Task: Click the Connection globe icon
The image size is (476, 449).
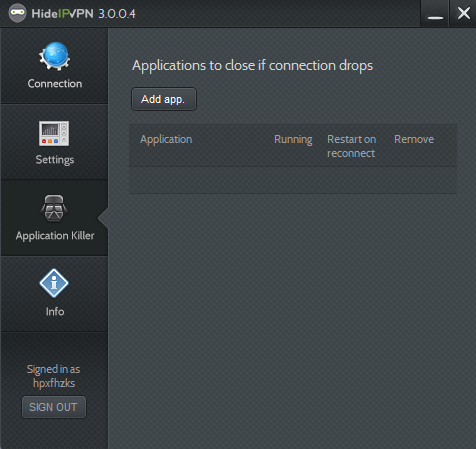Action: click(55, 56)
